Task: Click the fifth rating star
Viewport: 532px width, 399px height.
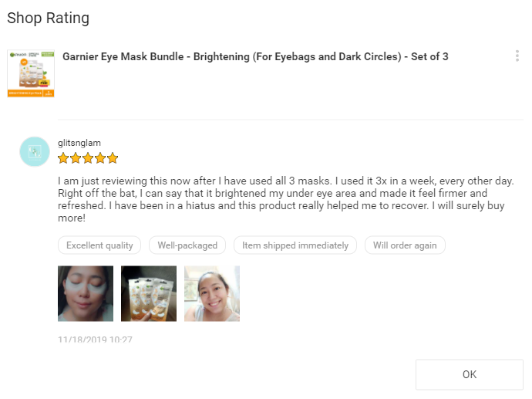Action: coord(113,158)
